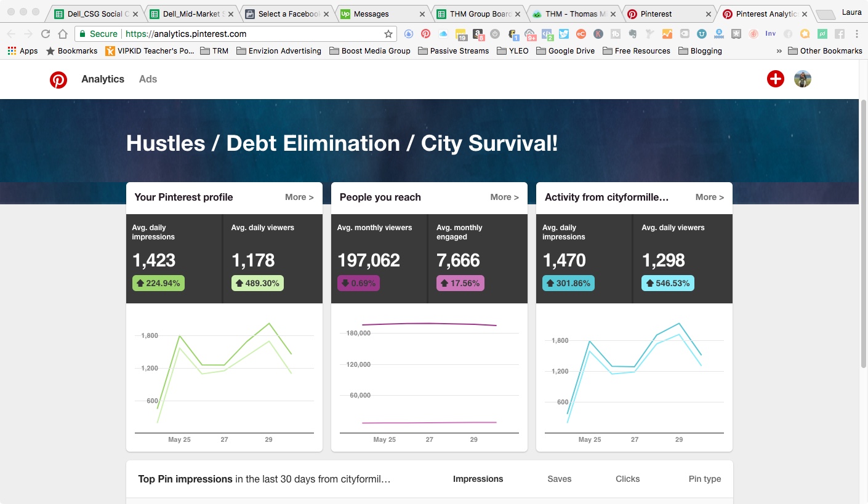
Task: Expand More on the Activity from cityformille card
Action: 709,198
